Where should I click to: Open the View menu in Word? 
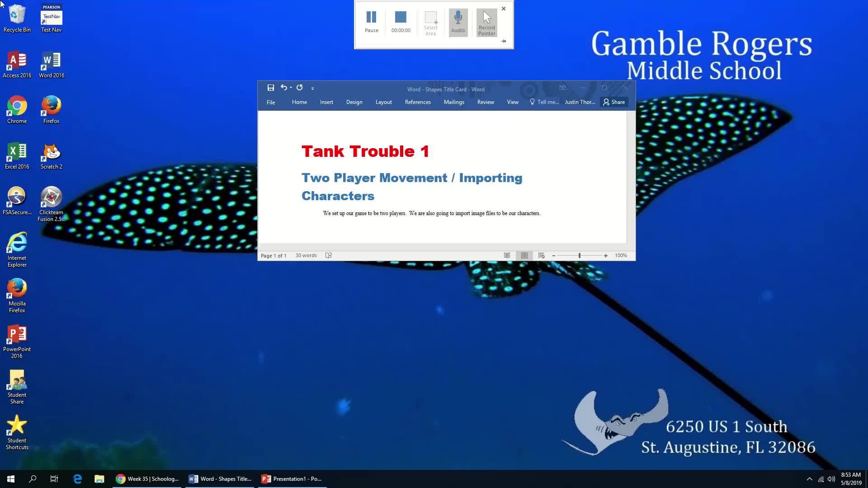(512, 102)
